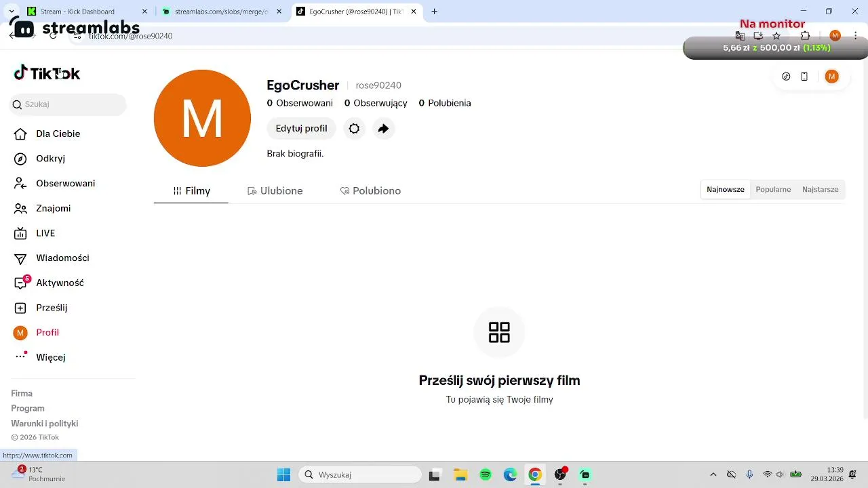Switch to the Filmy tab

[x=191, y=191]
